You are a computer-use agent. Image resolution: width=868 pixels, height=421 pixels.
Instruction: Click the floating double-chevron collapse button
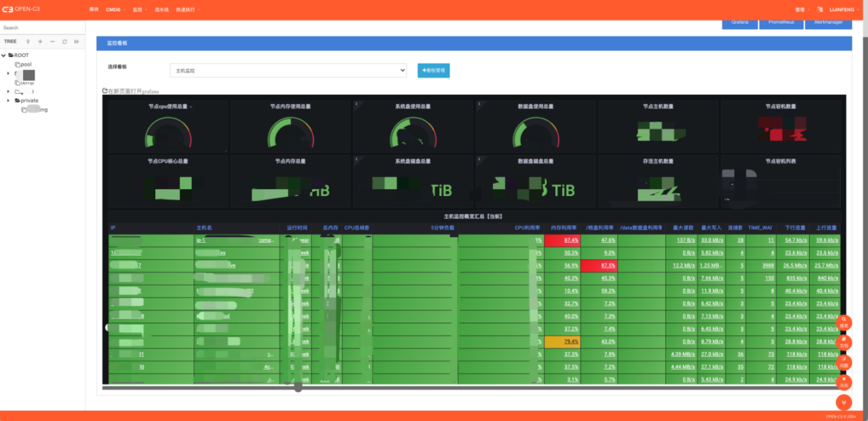tap(844, 402)
